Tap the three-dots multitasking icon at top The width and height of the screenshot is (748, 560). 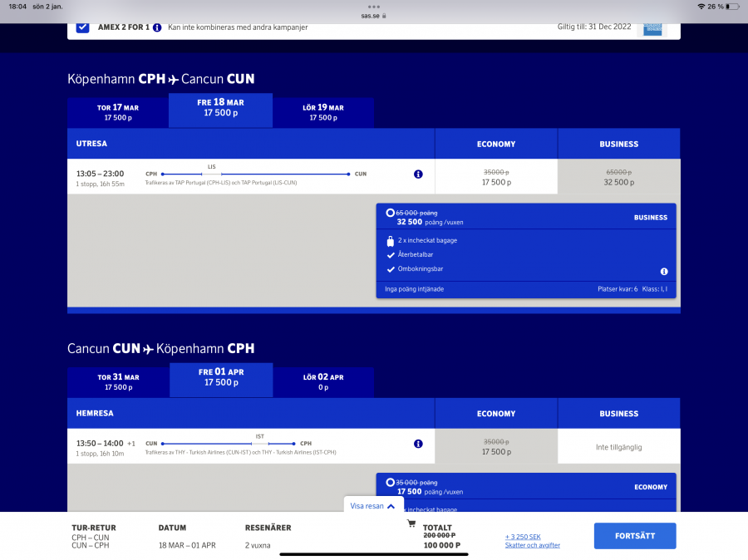[373, 6]
